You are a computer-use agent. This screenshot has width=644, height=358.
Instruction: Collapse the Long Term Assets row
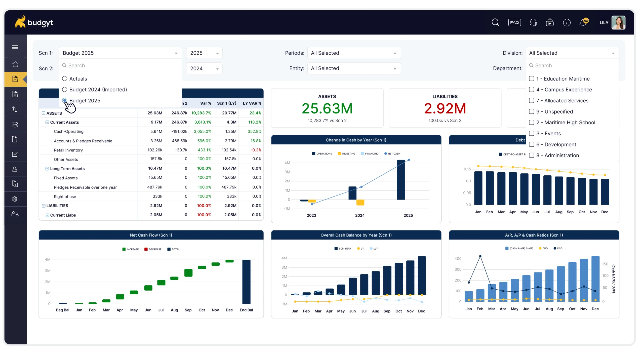(47, 169)
